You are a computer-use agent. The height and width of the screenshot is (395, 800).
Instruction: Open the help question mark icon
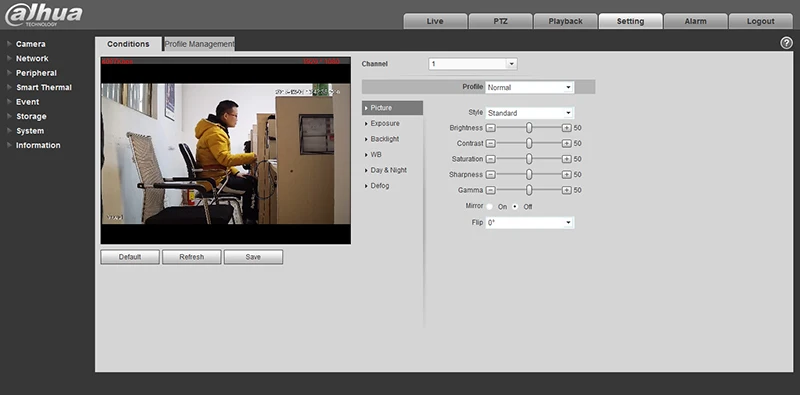pos(786,43)
